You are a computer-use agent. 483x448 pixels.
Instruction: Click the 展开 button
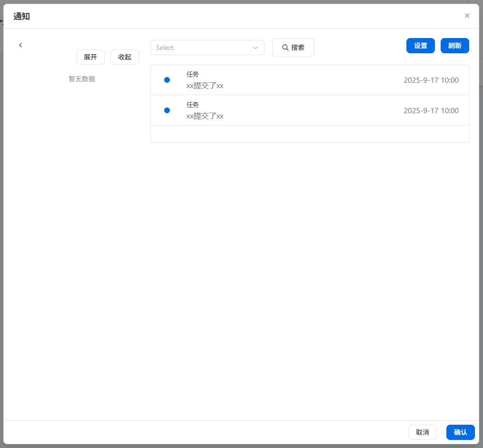tap(90, 57)
